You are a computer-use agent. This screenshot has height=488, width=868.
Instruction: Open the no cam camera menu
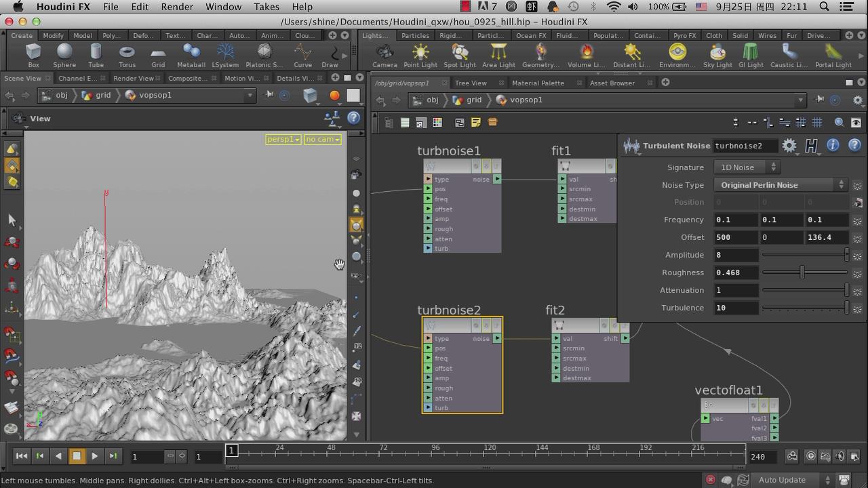click(322, 139)
